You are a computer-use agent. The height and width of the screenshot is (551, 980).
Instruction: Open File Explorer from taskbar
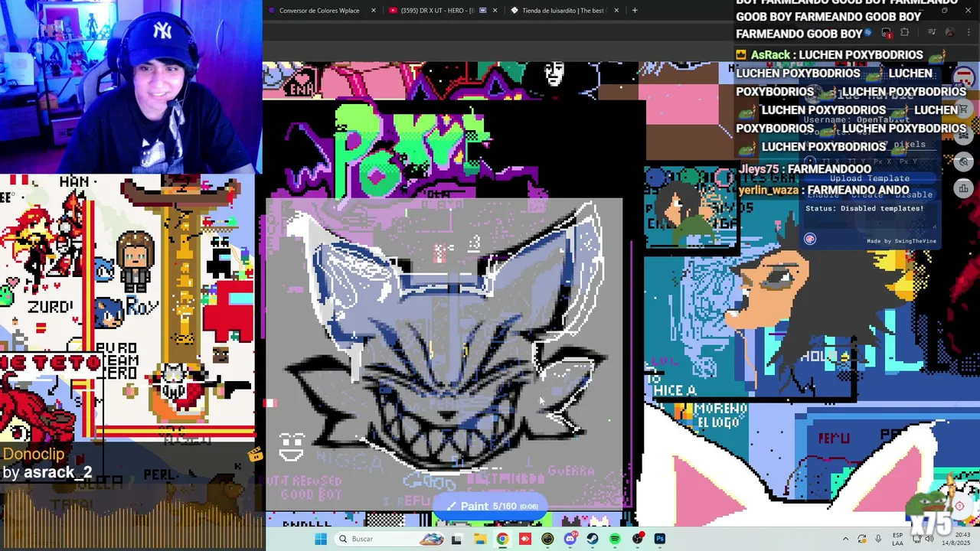480,539
